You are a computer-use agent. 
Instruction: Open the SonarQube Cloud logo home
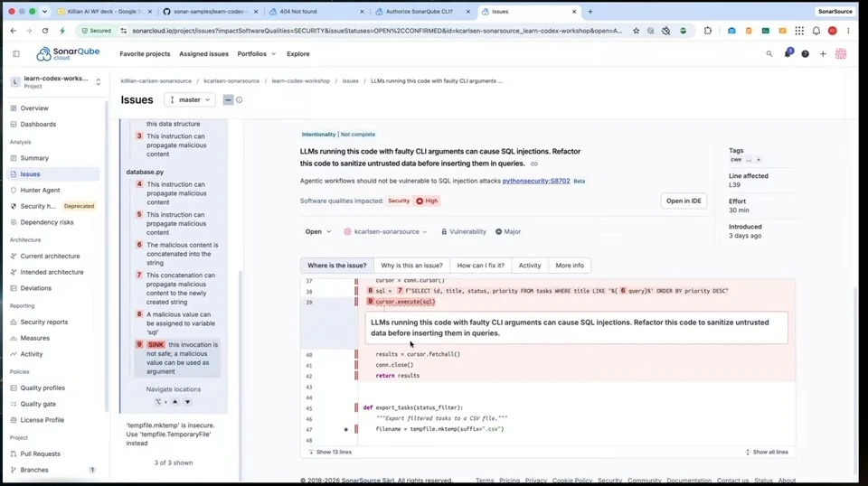coord(68,53)
